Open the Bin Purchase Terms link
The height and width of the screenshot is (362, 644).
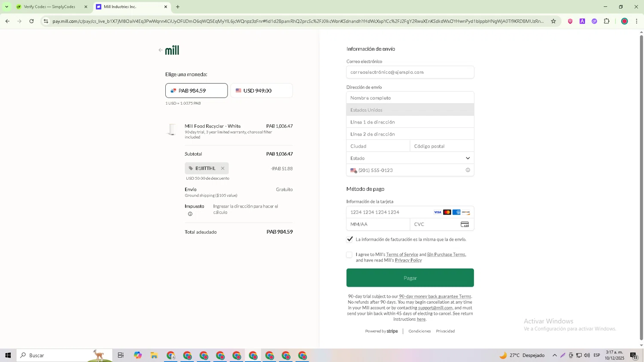pyautogui.click(x=446, y=254)
